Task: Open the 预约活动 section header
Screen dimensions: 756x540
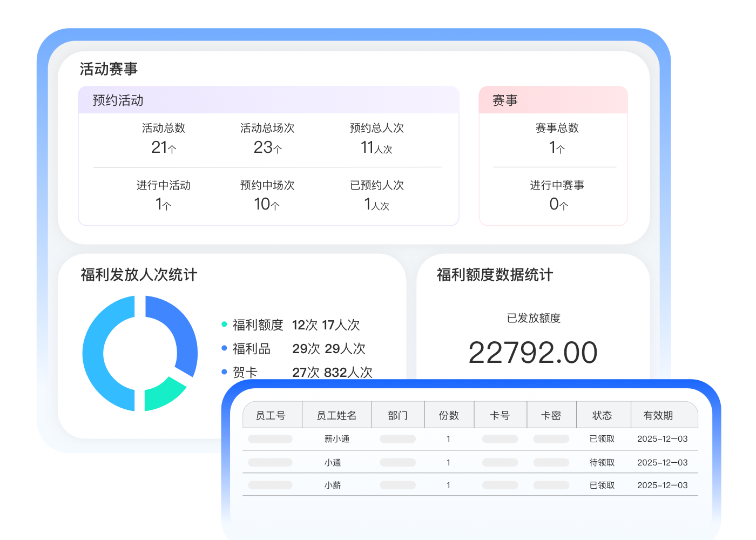Action: [118, 100]
